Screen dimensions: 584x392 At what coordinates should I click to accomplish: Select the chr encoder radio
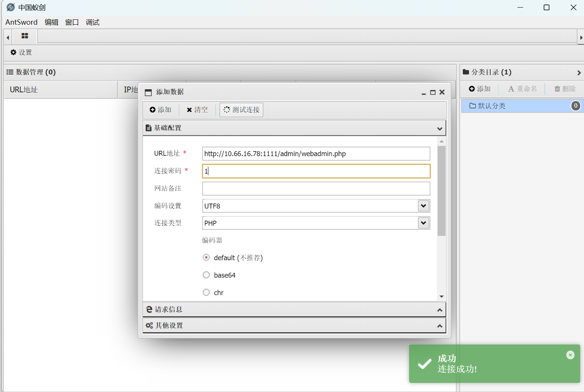click(x=206, y=292)
